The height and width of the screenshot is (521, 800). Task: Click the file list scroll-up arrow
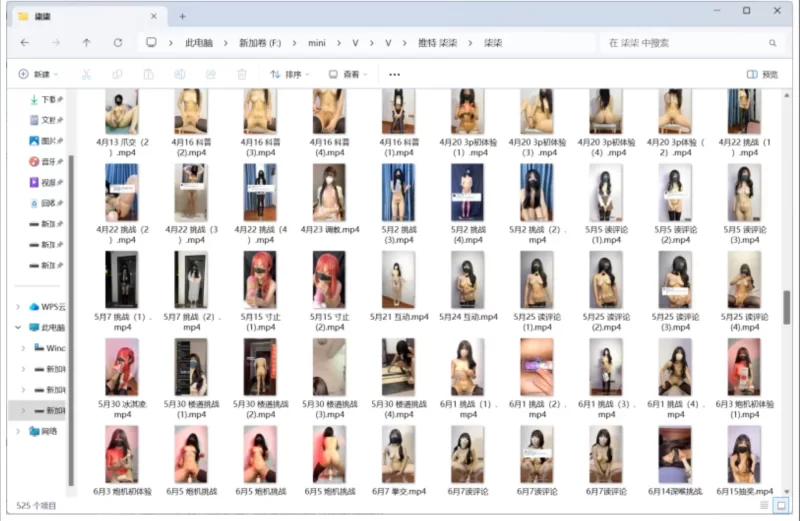[787, 95]
